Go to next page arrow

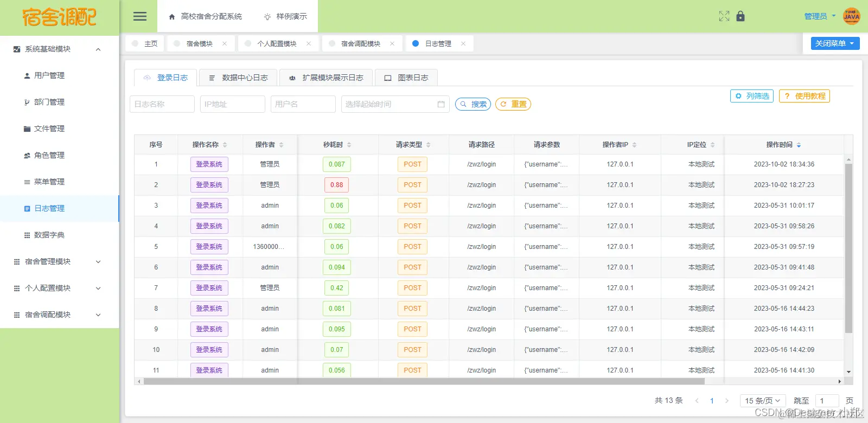[727, 401]
